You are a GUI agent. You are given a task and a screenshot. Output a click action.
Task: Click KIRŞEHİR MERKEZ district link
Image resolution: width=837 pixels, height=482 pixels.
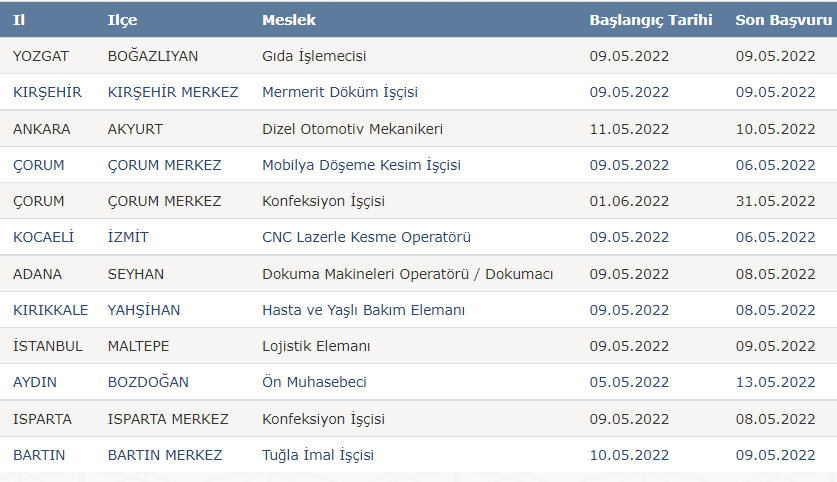172,92
